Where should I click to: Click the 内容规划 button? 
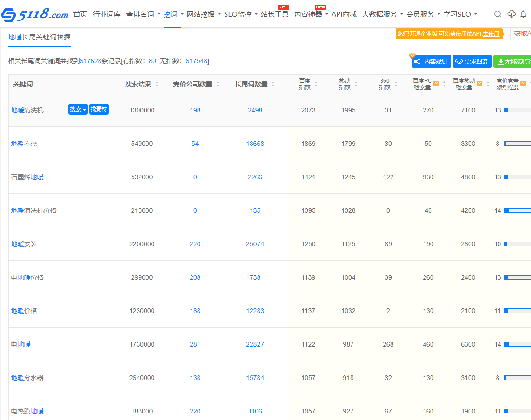point(431,61)
